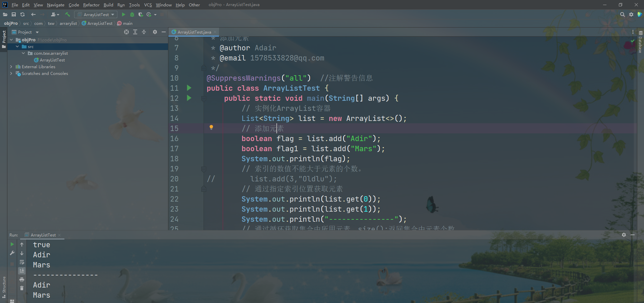The image size is (644, 303).
Task: Toggle soft-wrap in the console
Action: tap(22, 262)
